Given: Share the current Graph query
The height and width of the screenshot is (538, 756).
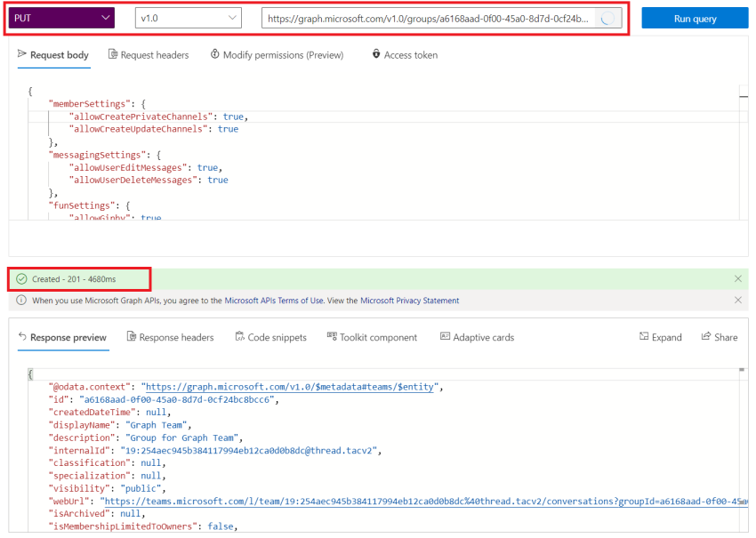Looking at the screenshot, I should tap(719, 337).
